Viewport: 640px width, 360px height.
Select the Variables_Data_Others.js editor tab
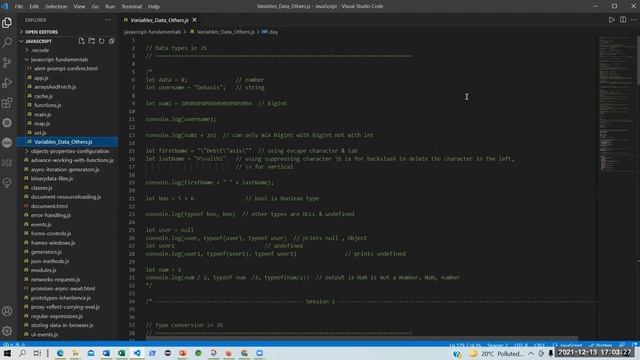click(x=160, y=20)
